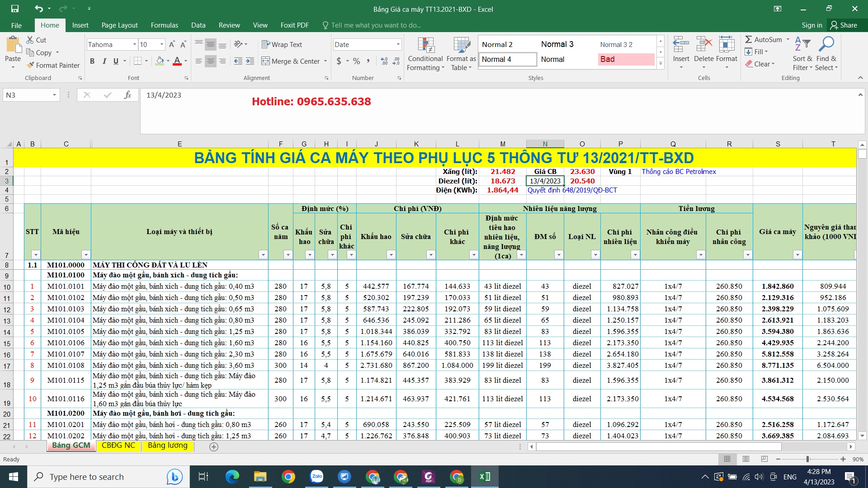Click the Insert Cells icon
This screenshot has width=868, height=488.
click(681, 45)
